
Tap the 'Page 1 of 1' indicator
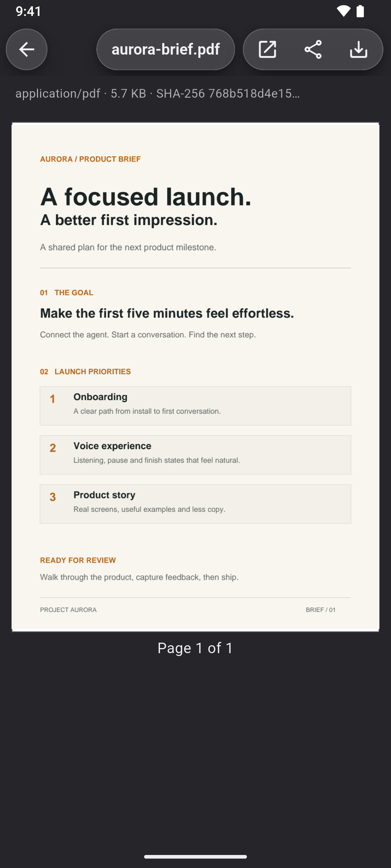(195, 648)
